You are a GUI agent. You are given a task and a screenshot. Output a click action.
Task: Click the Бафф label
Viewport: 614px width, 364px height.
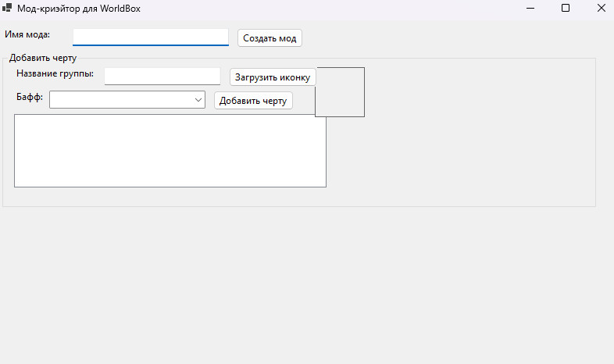(x=30, y=97)
